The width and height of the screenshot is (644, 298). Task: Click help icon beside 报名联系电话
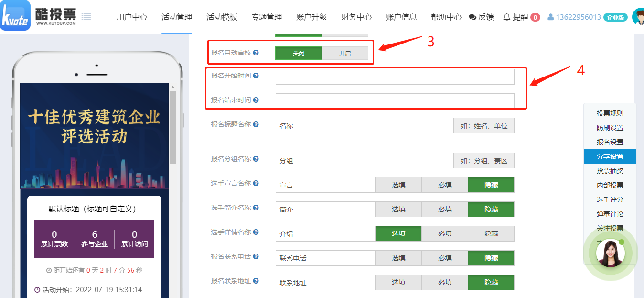(x=256, y=256)
